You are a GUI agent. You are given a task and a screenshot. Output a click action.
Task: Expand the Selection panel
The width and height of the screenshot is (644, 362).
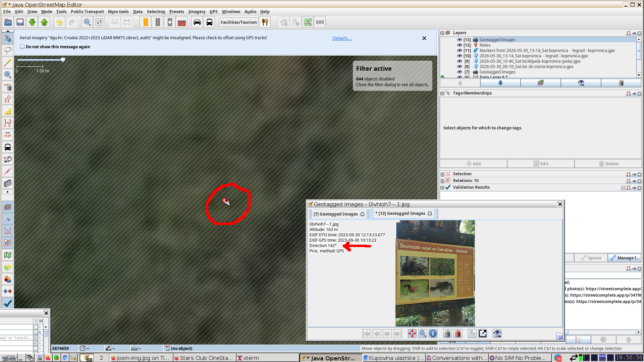pos(442,174)
